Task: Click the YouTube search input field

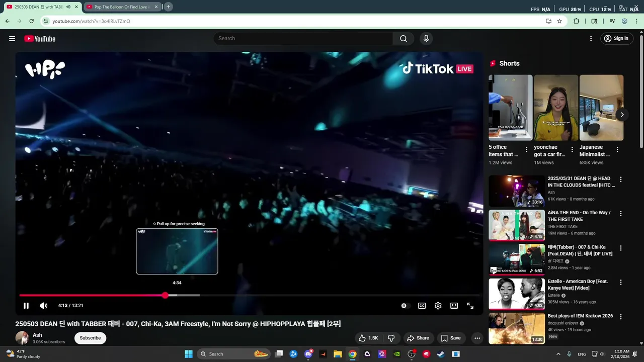Action: coord(303,39)
